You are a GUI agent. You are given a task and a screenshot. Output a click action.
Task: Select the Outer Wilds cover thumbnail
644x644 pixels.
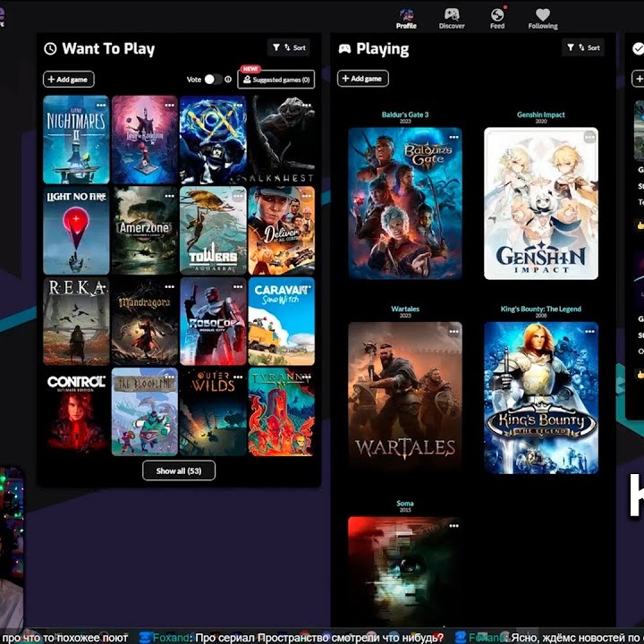pyautogui.click(x=212, y=411)
